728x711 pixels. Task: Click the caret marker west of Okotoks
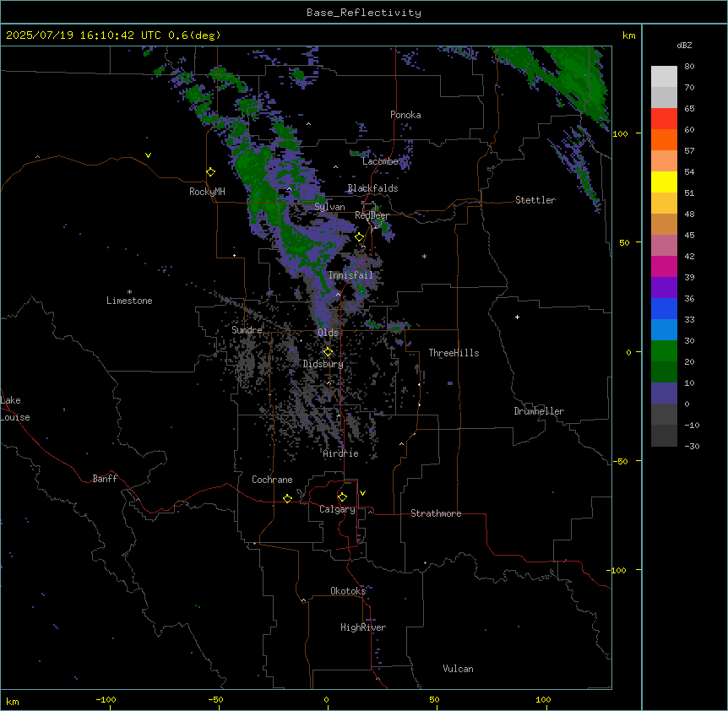304,600
